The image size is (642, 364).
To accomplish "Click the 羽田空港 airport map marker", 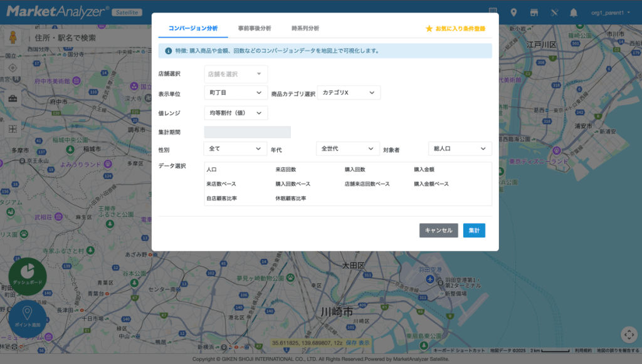I will [429, 279].
